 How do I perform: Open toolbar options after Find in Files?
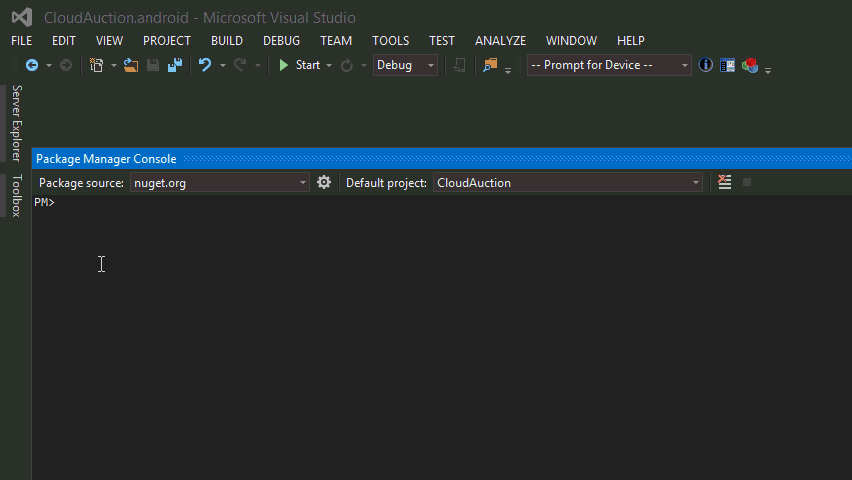(508, 70)
